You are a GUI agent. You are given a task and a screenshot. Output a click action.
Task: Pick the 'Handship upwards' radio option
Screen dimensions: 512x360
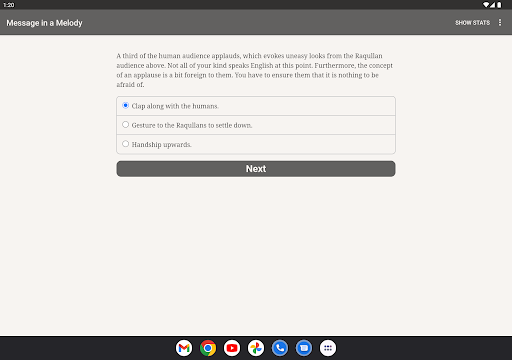(x=125, y=144)
